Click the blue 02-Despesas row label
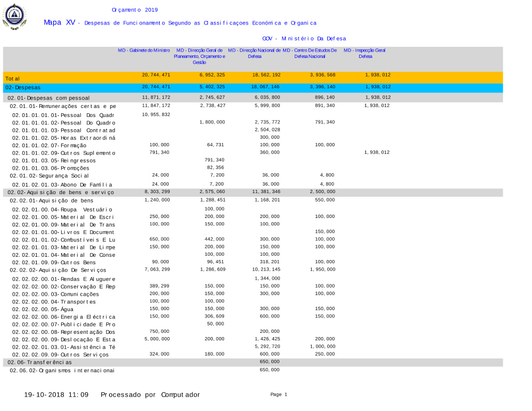532x411 pixels. [x=23, y=87]
